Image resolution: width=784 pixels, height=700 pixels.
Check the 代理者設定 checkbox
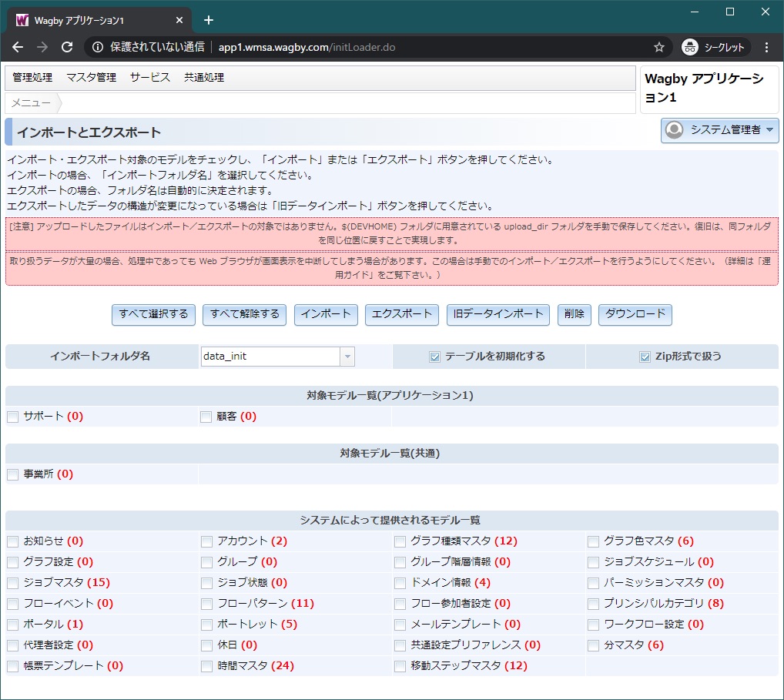[x=12, y=645]
